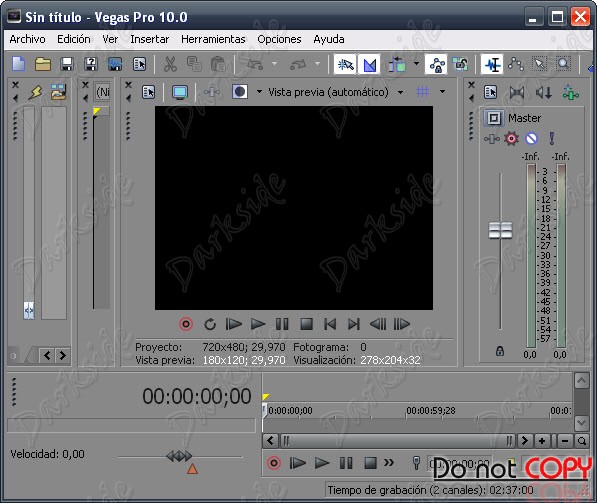Open Audio Properties icon in Master panel
This screenshot has height=503, width=597.
(490, 92)
